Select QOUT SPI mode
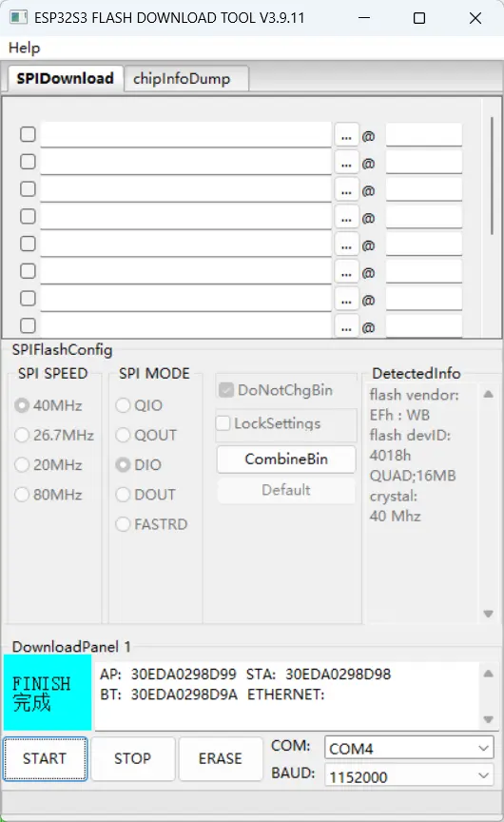The width and height of the screenshot is (504, 822). pyautogui.click(x=146, y=435)
